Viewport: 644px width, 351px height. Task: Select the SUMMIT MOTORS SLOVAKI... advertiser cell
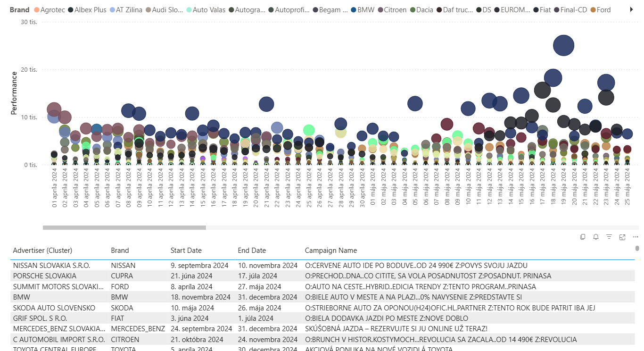pos(58,286)
